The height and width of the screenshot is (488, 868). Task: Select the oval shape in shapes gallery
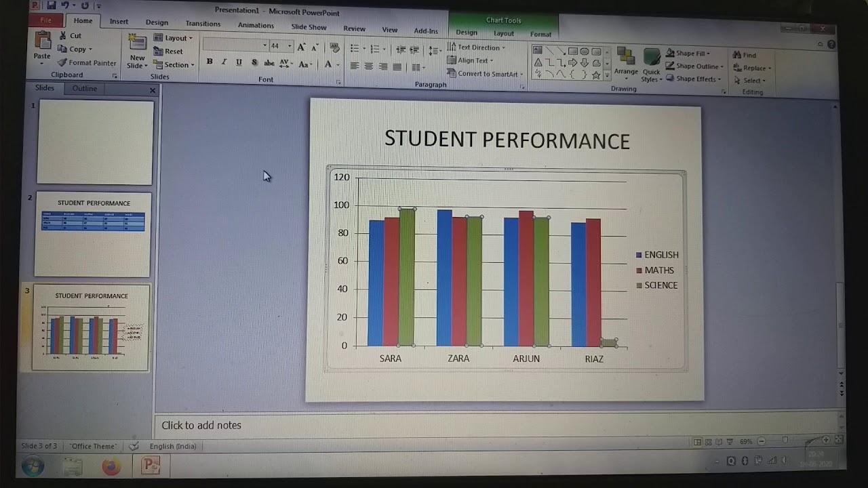click(584, 51)
